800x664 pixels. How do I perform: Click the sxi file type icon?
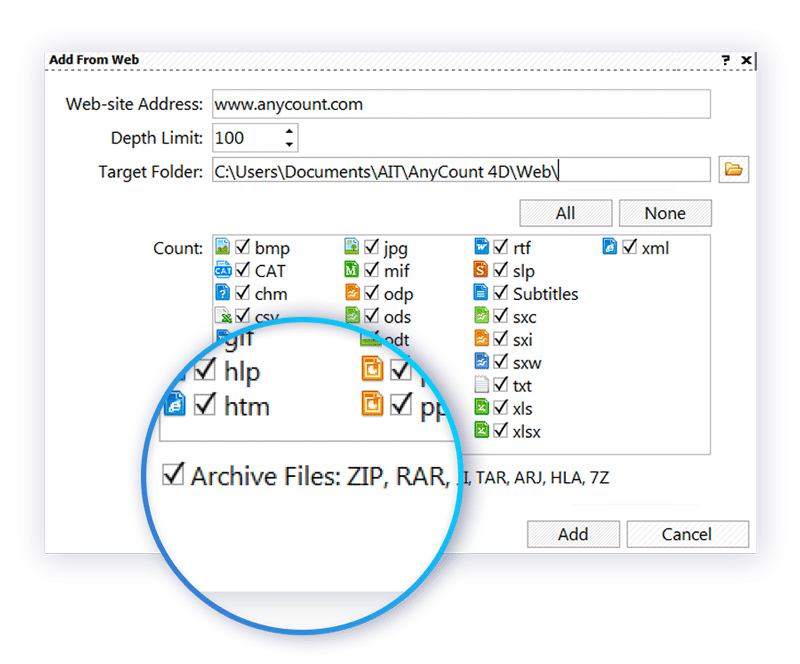click(x=481, y=338)
